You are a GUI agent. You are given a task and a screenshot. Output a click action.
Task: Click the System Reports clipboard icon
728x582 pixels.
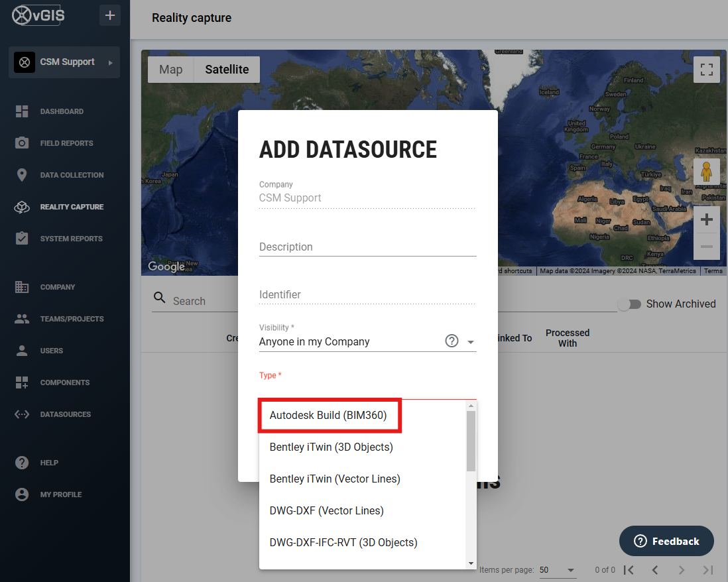pyautogui.click(x=22, y=239)
